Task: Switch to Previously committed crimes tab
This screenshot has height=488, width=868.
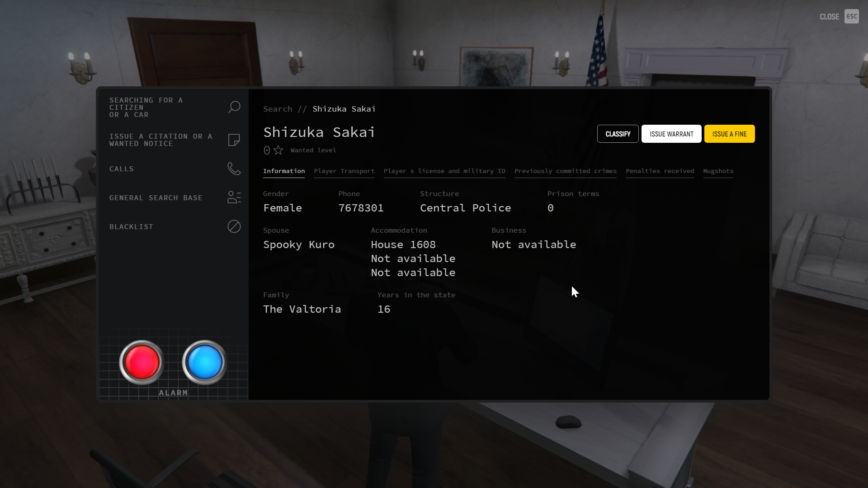Action: pyautogui.click(x=565, y=171)
